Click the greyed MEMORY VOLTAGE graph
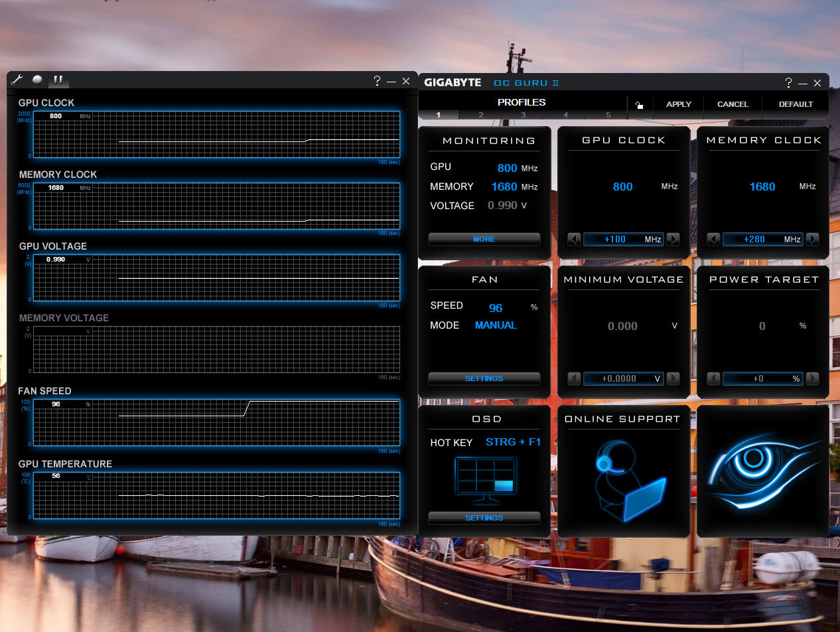Viewport: 840px width, 632px height. pyautogui.click(x=216, y=349)
